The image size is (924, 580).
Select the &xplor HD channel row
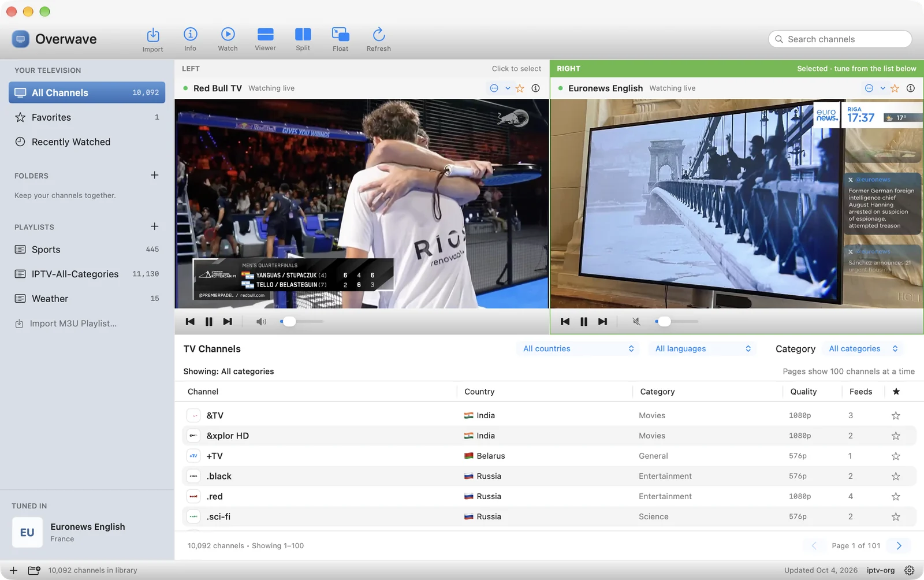pos(549,436)
